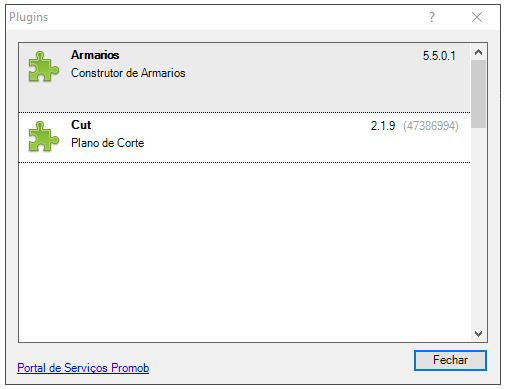Click the Cut plugin puzzle icon

point(43,136)
